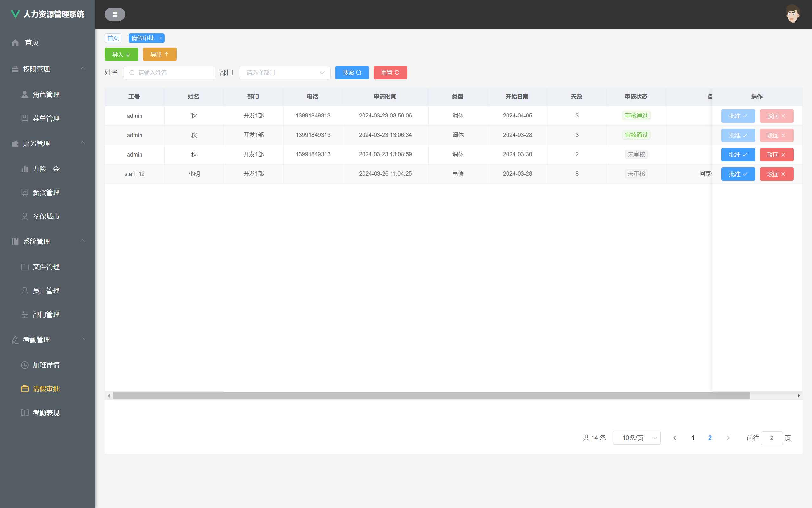The height and width of the screenshot is (508, 812).
Task: Click the 2024-03-23 08:50:06 timestamp cell
Action: (x=385, y=116)
